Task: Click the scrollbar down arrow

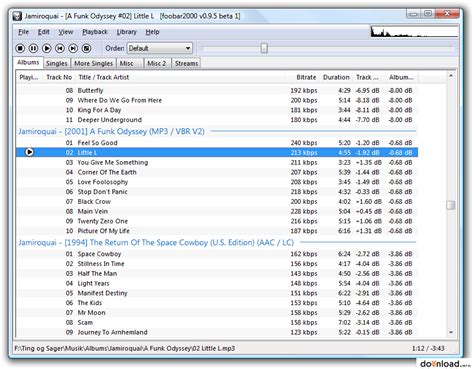Action: click(x=451, y=332)
